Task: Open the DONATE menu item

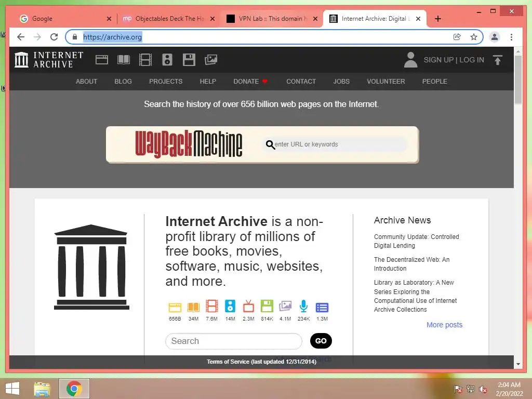Action: click(x=250, y=82)
